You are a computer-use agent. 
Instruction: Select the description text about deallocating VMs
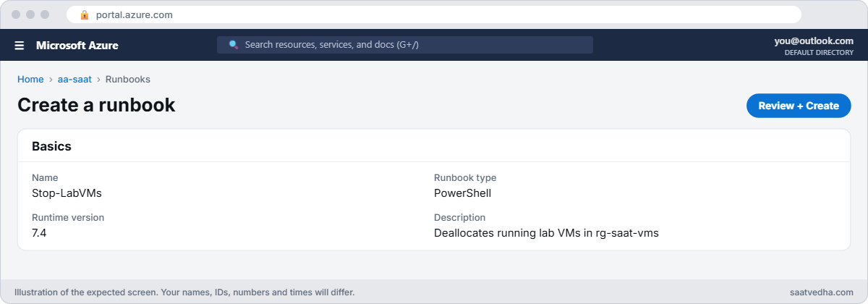546,233
